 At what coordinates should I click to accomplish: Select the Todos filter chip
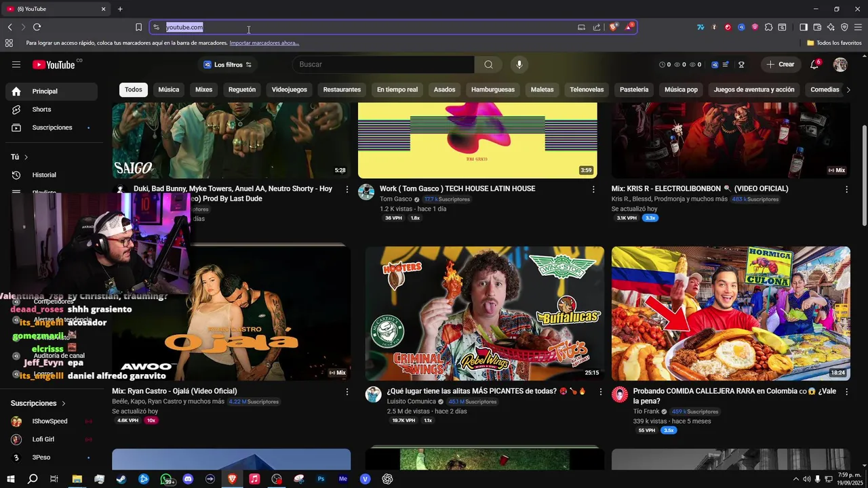coord(134,89)
